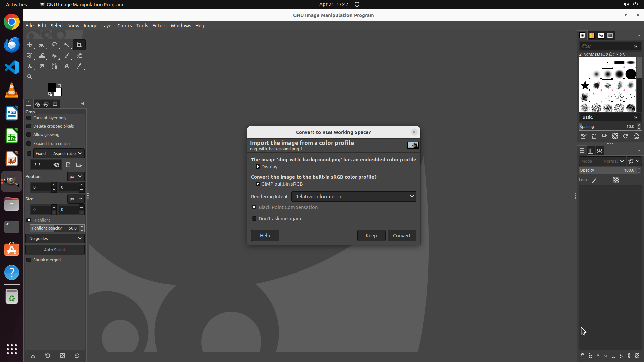Toggle lock pixels for layer
Viewport: 644px width, 362px height.
point(594,180)
